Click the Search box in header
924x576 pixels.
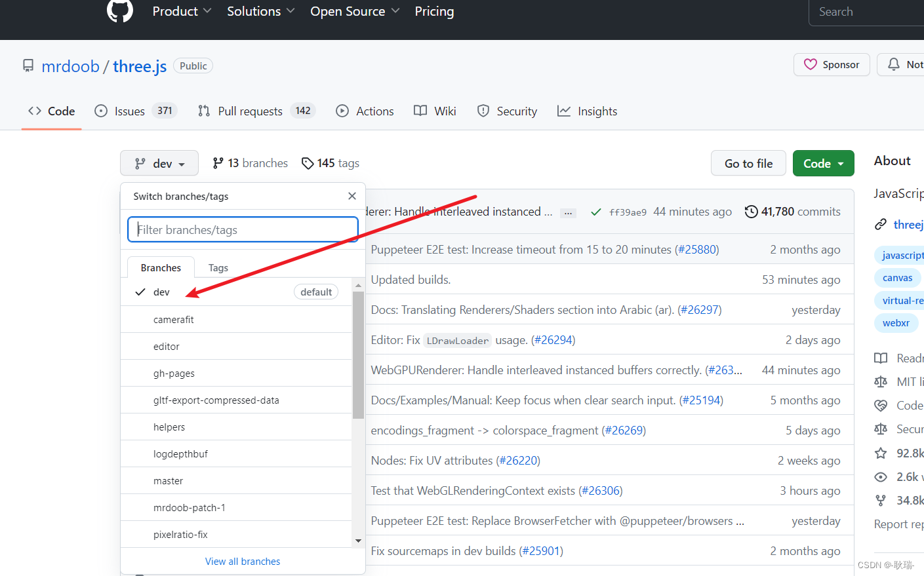click(866, 12)
